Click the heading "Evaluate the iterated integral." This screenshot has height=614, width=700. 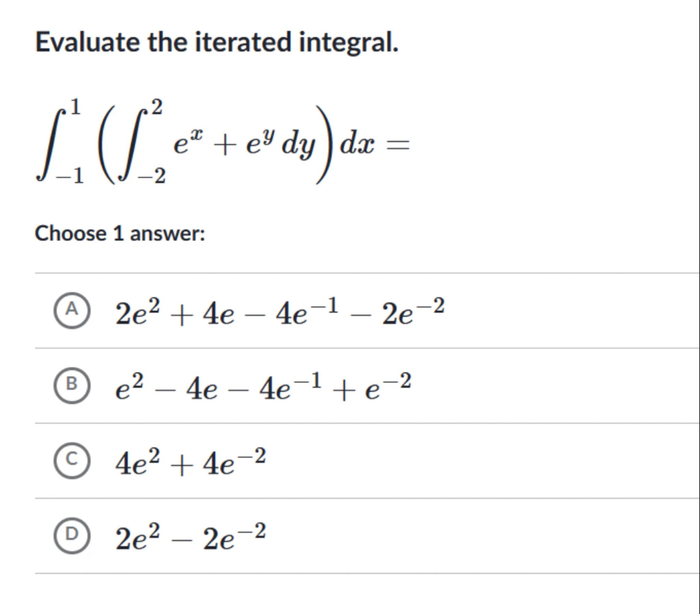pos(217,42)
